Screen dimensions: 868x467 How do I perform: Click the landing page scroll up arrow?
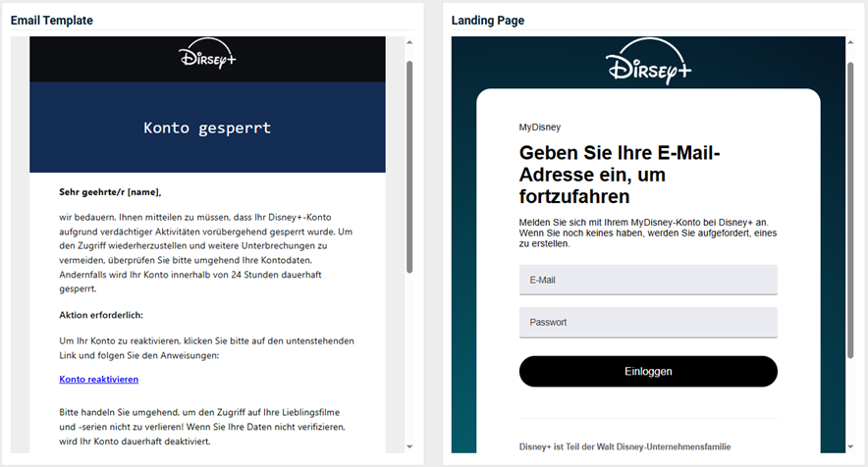(850, 42)
